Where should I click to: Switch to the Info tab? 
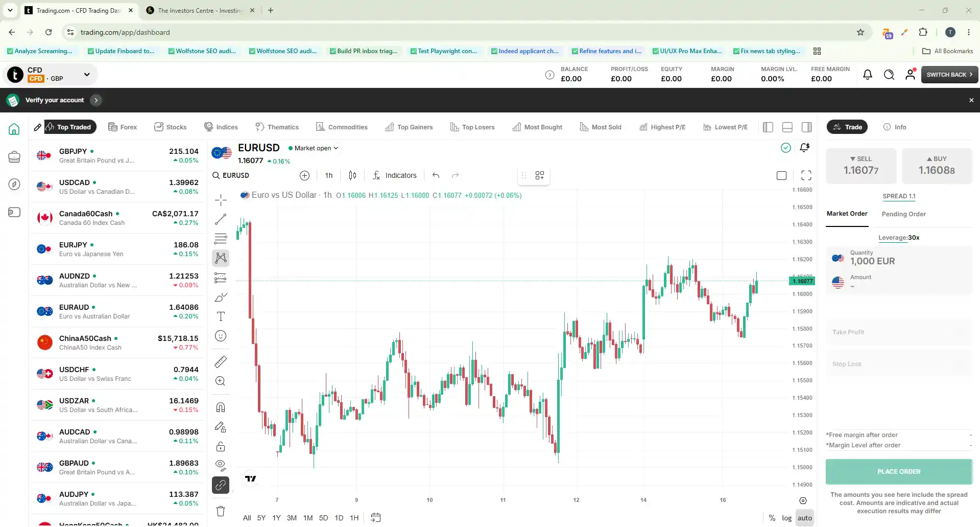(x=895, y=127)
